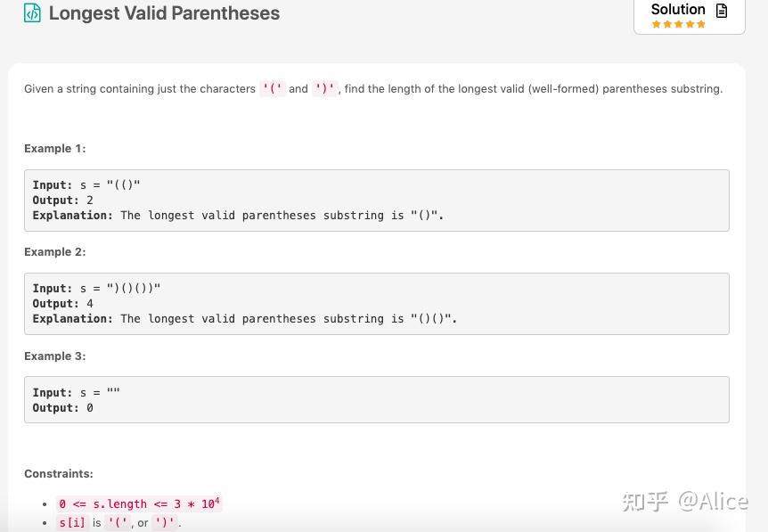Select the Example 3 code block
Image resolution: width=768 pixels, height=532 pixels.
point(376,399)
